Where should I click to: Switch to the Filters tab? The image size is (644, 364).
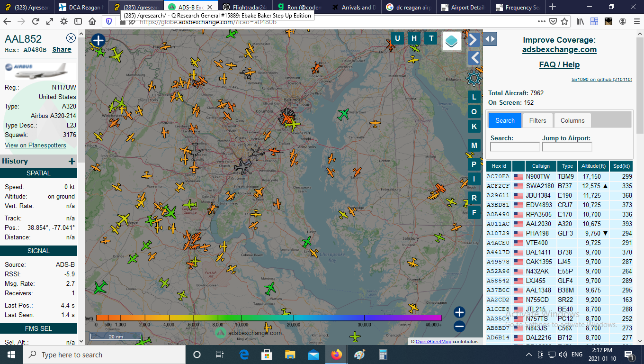(537, 120)
